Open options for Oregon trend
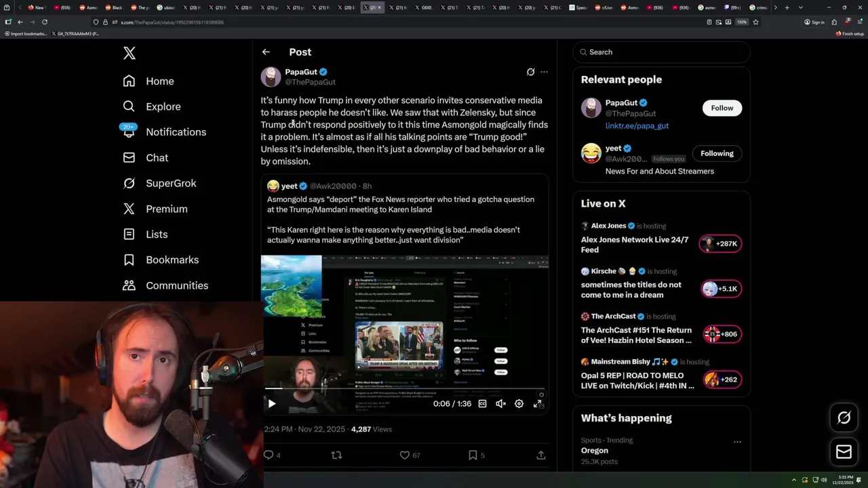 pyautogui.click(x=737, y=442)
